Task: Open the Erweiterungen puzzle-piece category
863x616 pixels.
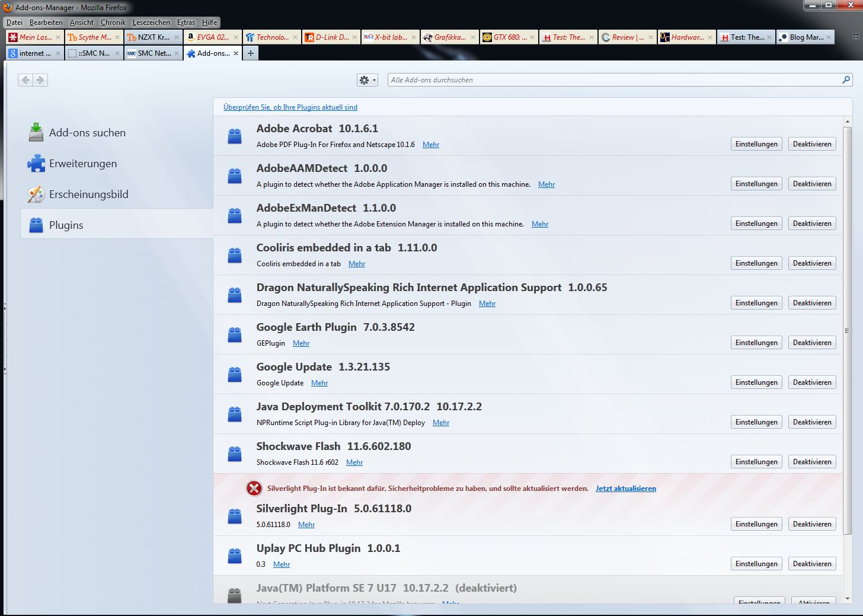Action: [x=82, y=164]
